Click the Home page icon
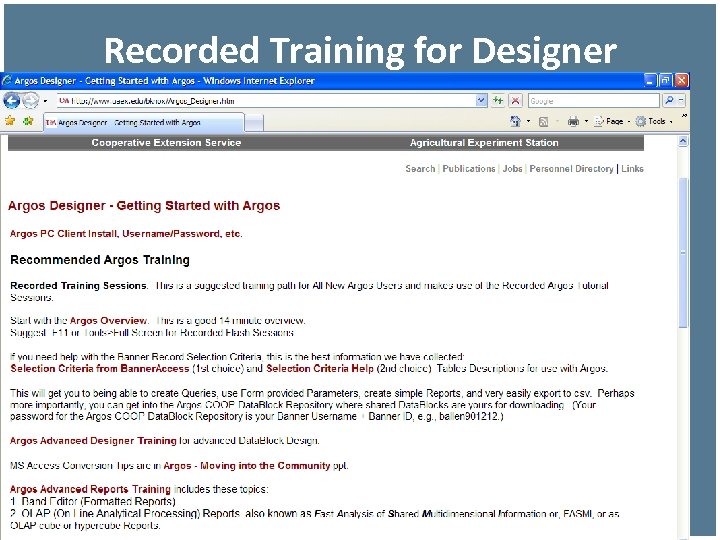Viewport: 720px width, 540px height. pyautogui.click(x=515, y=121)
